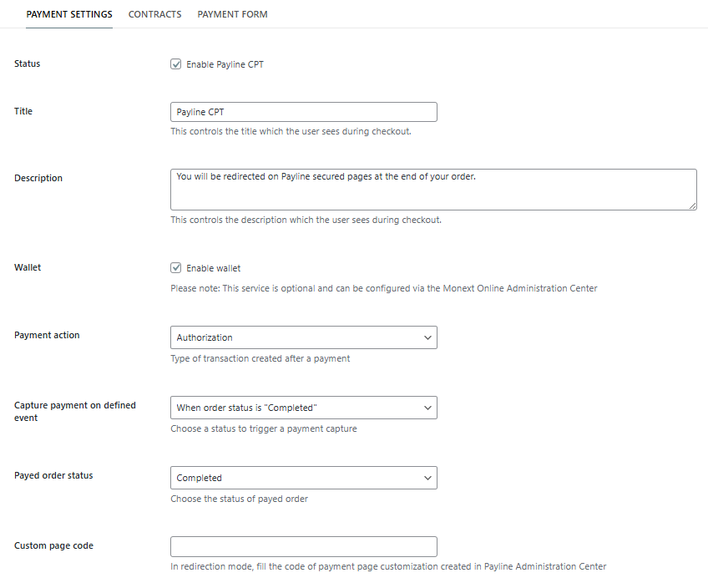This screenshot has height=588, width=708.
Task: Focus the Custom page code field
Action: 303,546
